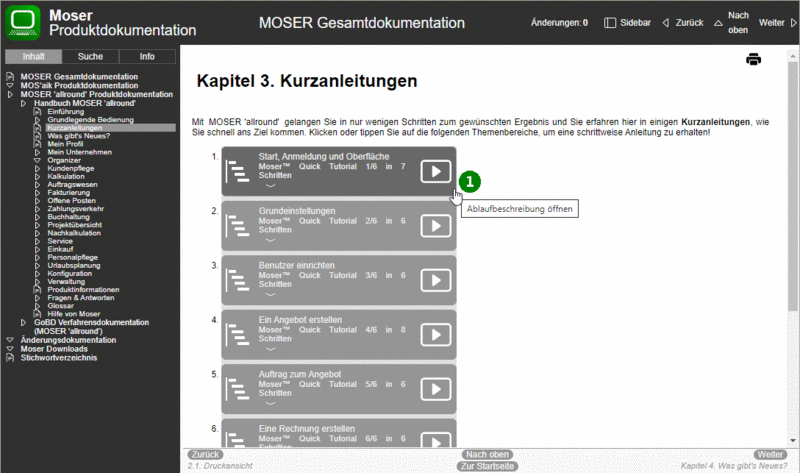
Task: Click the Moser logo icon
Action: click(22, 22)
